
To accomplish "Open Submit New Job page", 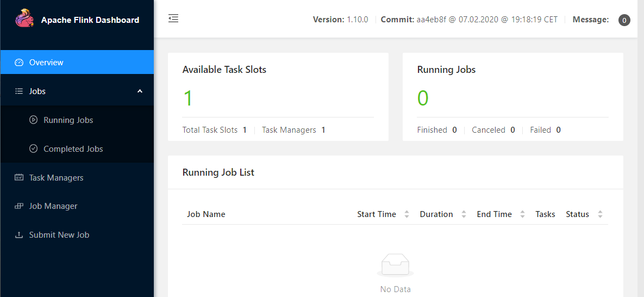I will (x=59, y=235).
